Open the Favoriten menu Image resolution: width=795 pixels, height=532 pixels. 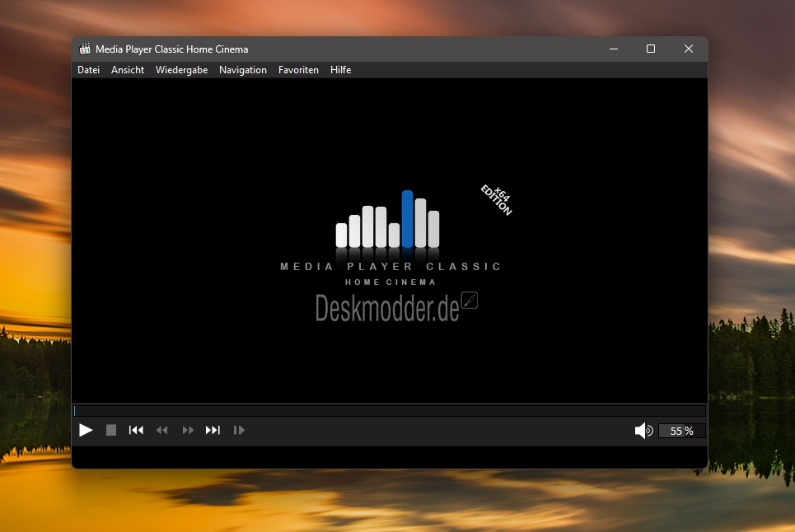pos(298,70)
